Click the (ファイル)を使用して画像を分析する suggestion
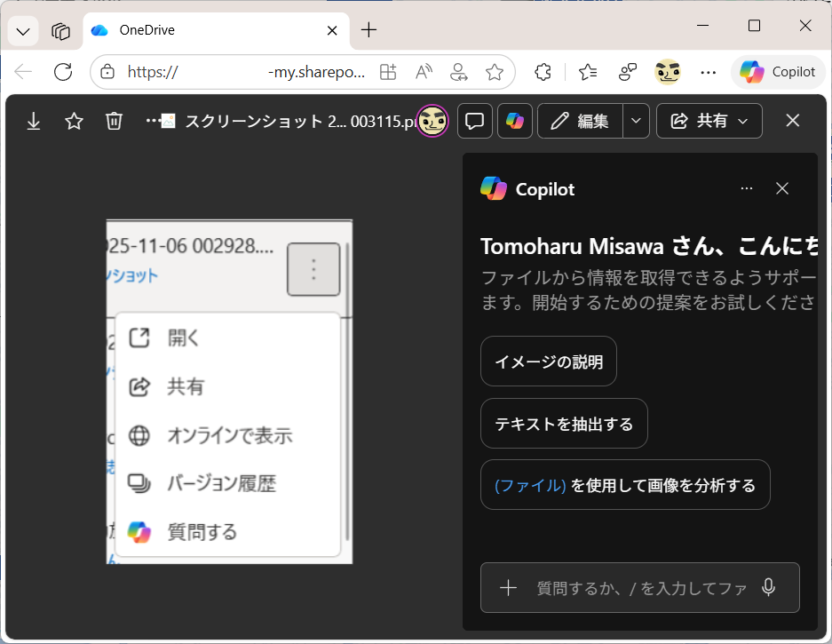 pyautogui.click(x=625, y=485)
